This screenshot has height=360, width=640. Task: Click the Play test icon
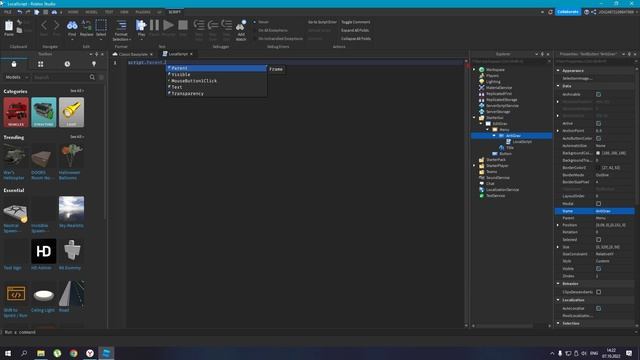point(141,25)
